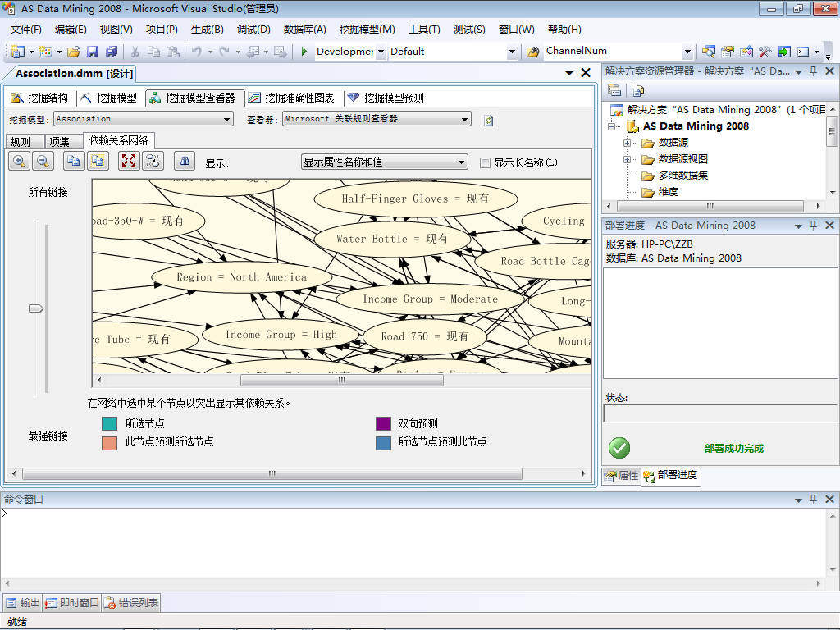Select the Region = North America node
The width and height of the screenshot is (840, 630).
tap(242, 277)
